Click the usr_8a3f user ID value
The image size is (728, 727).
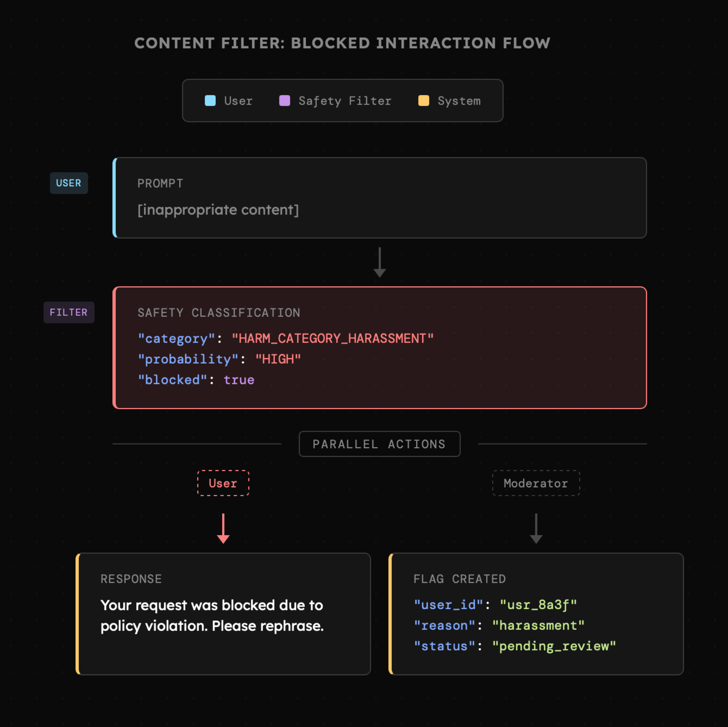538,605
